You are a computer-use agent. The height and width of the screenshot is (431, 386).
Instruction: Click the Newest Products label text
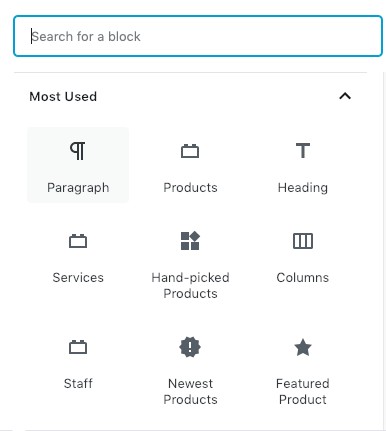click(190, 392)
